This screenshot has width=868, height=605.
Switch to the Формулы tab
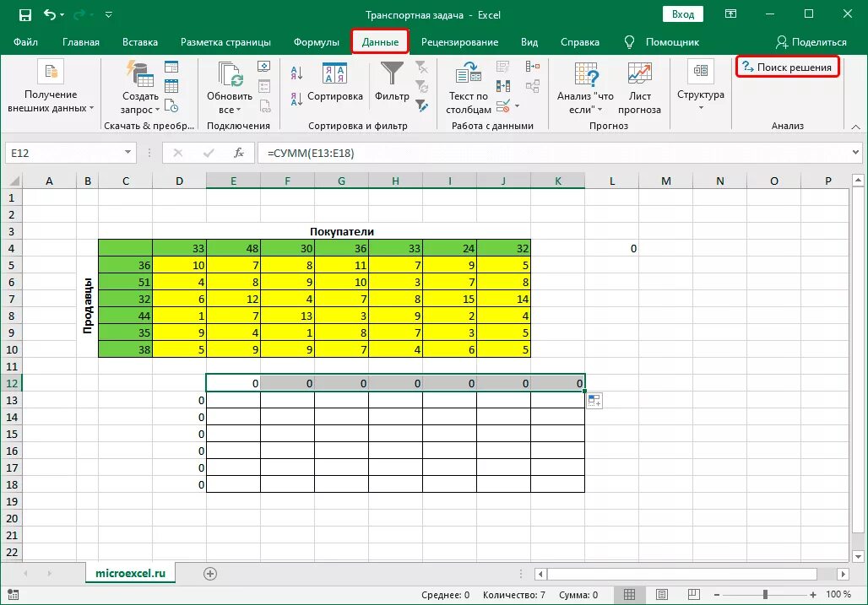click(x=317, y=42)
